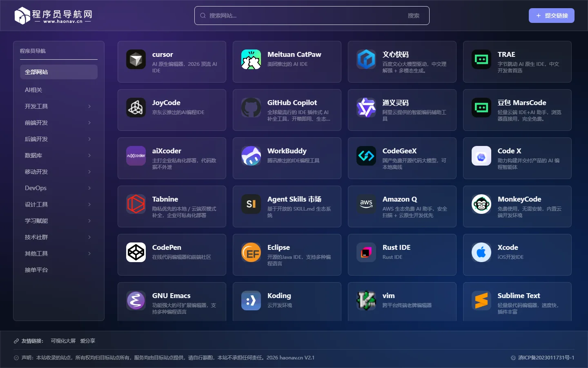Click the 程序员导航网 site logo
The image size is (588, 368).
pyautogui.click(x=53, y=16)
